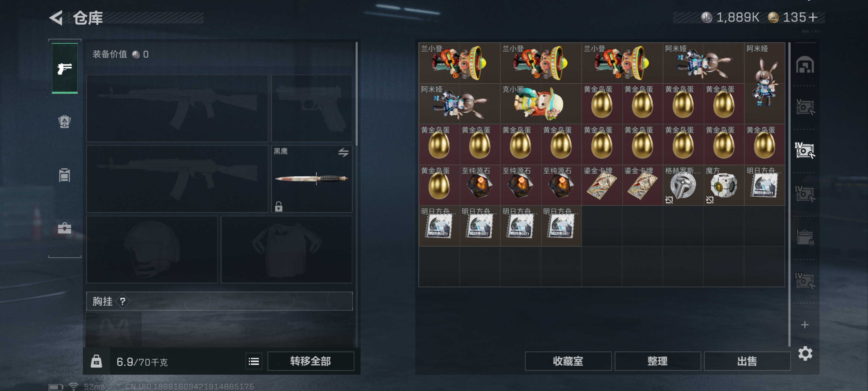The image size is (868, 391).
Task: Switch to the highlighted IV storage box
Action: pos(805,150)
